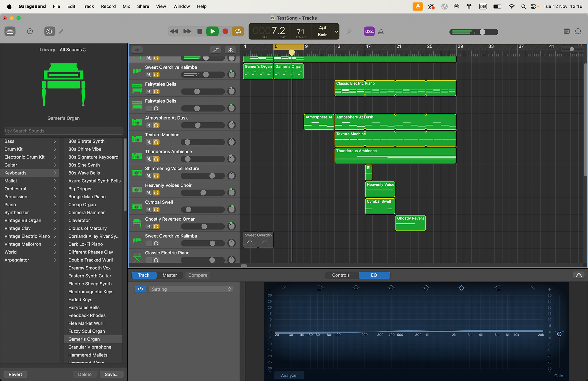Viewport: 588px width, 381px height.
Task: Click the Save... button in Library
Action: tap(111, 374)
